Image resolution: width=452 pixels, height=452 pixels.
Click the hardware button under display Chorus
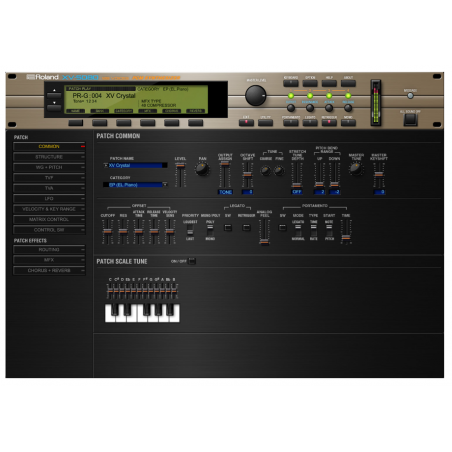click(172, 123)
